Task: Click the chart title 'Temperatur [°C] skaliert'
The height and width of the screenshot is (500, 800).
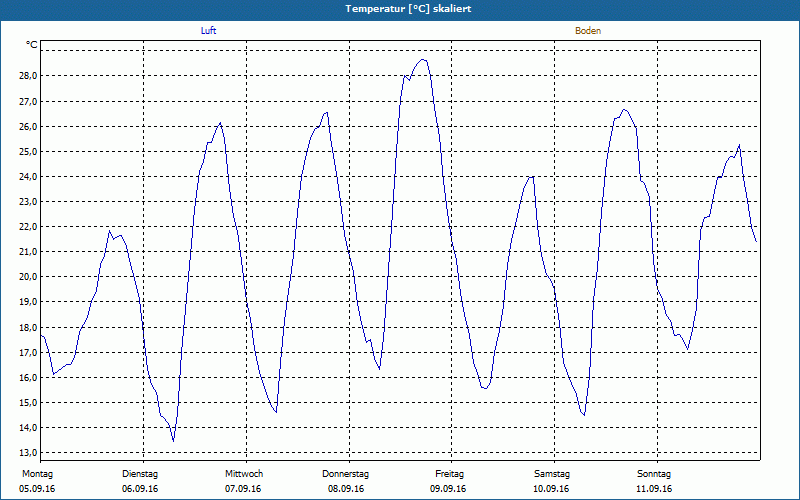Action: click(x=408, y=9)
